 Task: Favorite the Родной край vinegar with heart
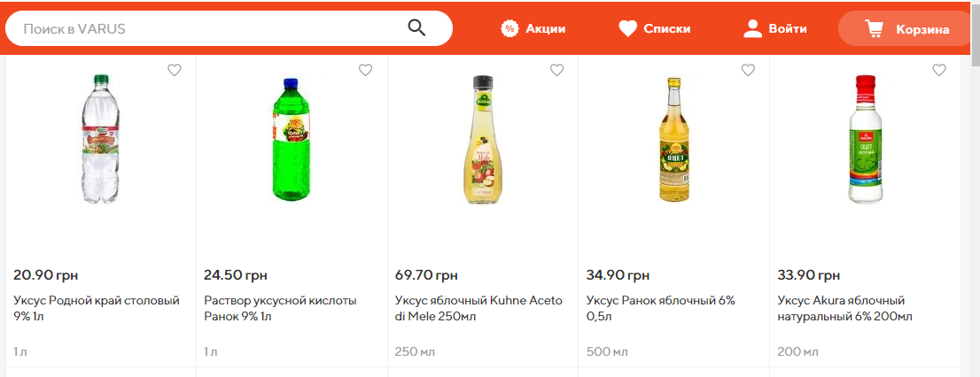click(x=175, y=71)
